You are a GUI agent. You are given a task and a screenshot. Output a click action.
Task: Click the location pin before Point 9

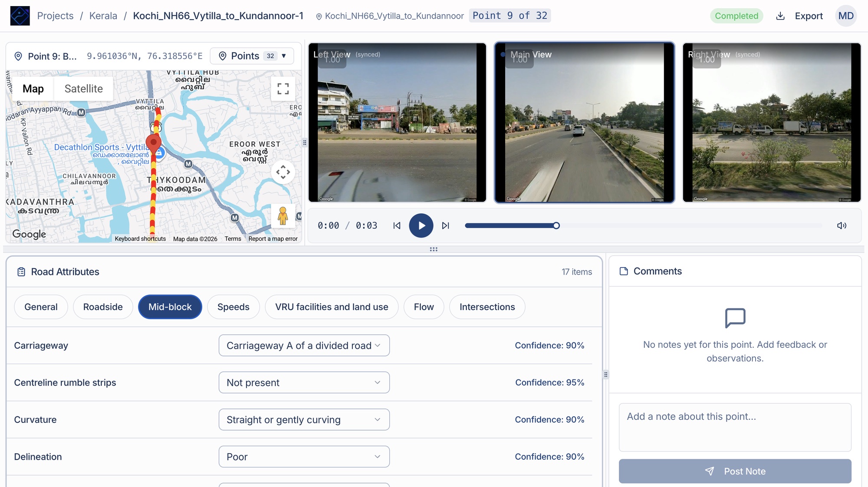(18, 56)
